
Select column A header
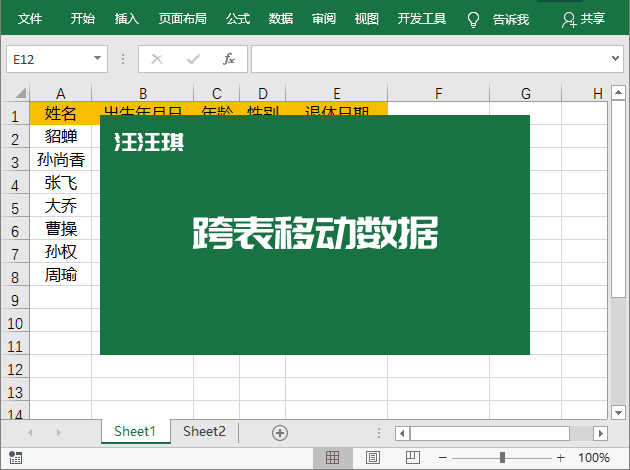61,93
